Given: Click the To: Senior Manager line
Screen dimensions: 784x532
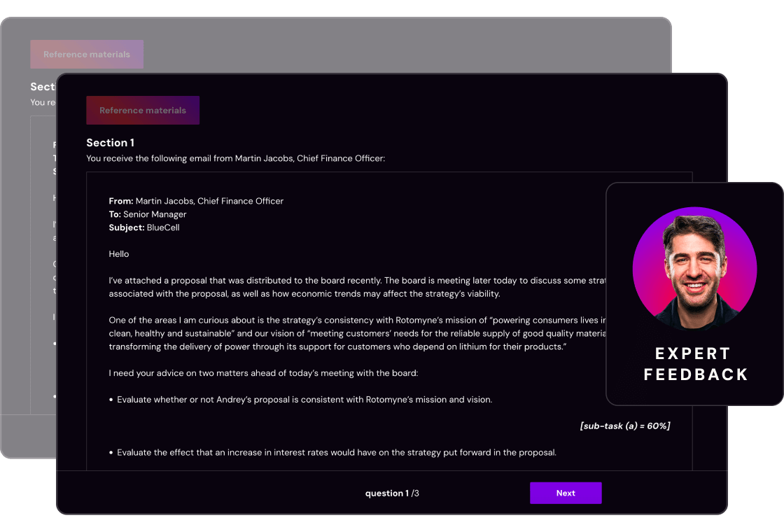Looking at the screenshot, I should coord(148,214).
